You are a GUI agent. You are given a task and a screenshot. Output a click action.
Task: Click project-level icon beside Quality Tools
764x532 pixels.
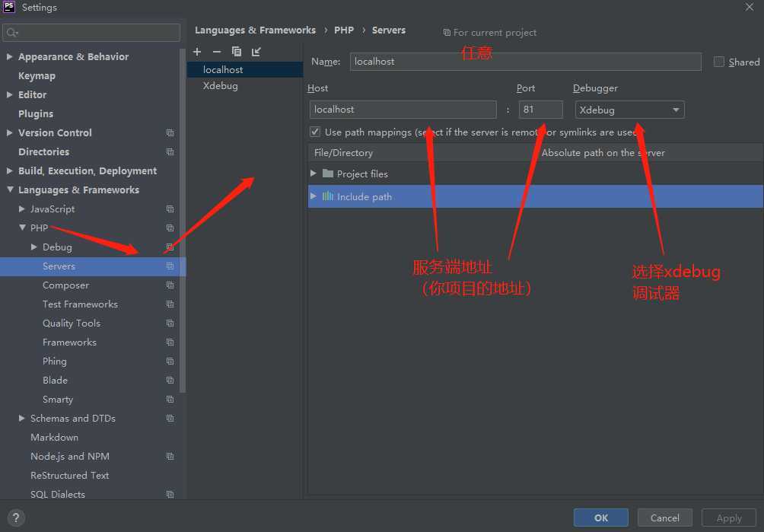click(170, 323)
